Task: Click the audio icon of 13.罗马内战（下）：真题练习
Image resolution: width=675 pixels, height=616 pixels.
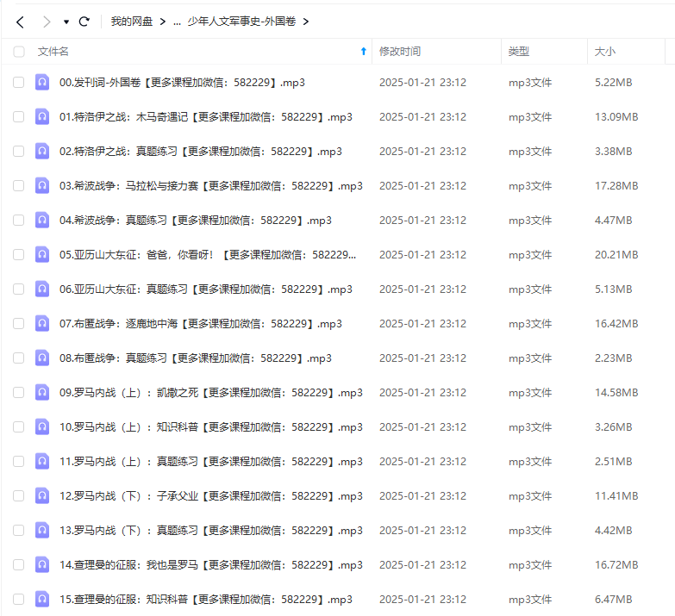Action: pos(42,530)
